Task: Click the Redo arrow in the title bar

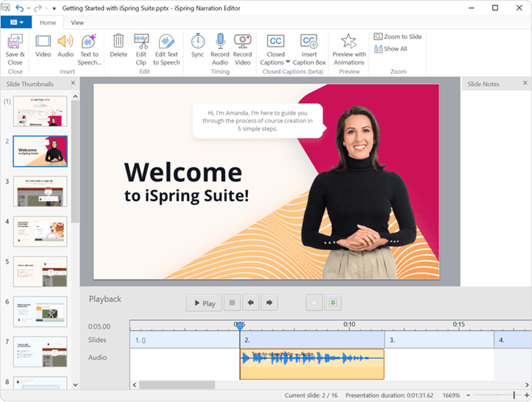Action: (x=38, y=8)
